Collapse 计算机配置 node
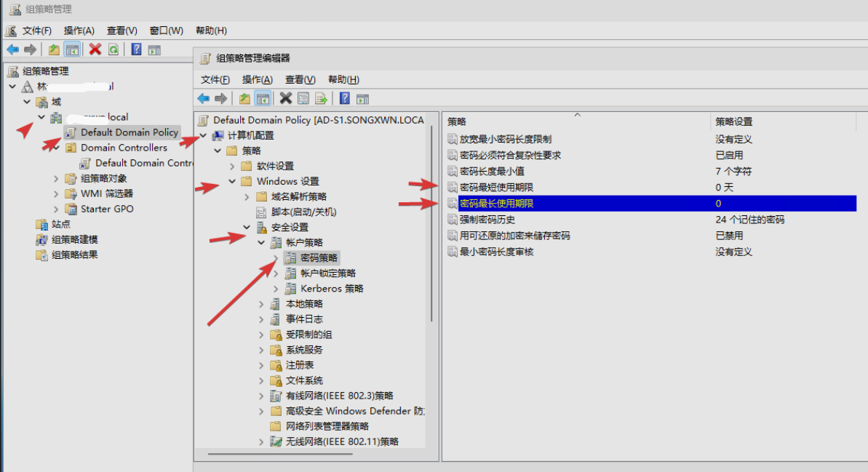Screen dimensions: 868x472 pos(203,135)
